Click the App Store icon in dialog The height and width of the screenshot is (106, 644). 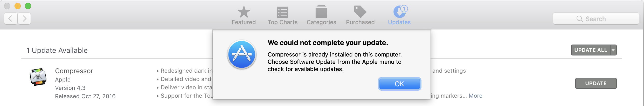click(x=242, y=54)
